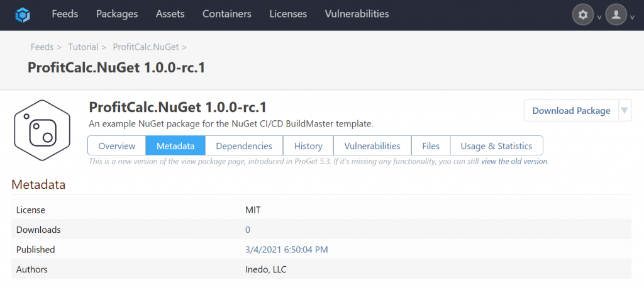The width and height of the screenshot is (644, 292).
Task: Open Assets in the top navigation
Action: pyautogui.click(x=170, y=14)
